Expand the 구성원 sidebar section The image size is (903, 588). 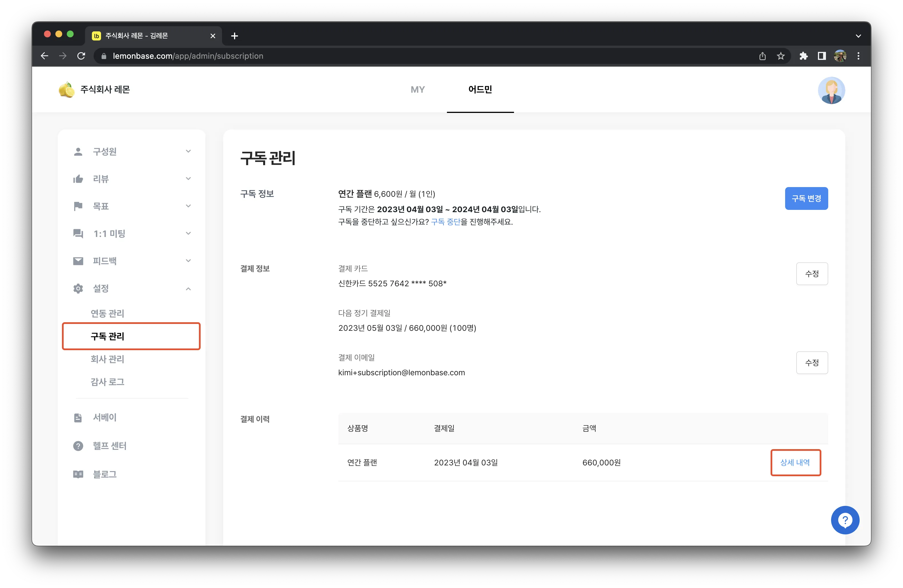pos(131,152)
